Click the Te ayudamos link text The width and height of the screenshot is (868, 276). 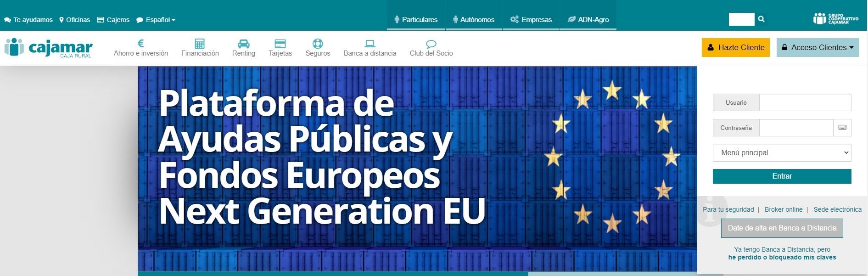(33, 20)
